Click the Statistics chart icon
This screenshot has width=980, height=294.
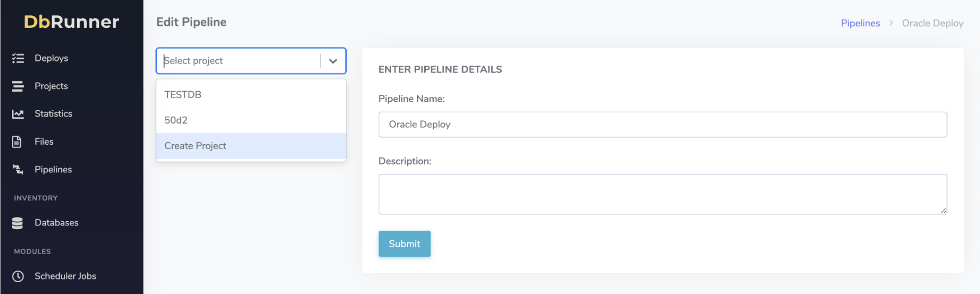point(18,114)
